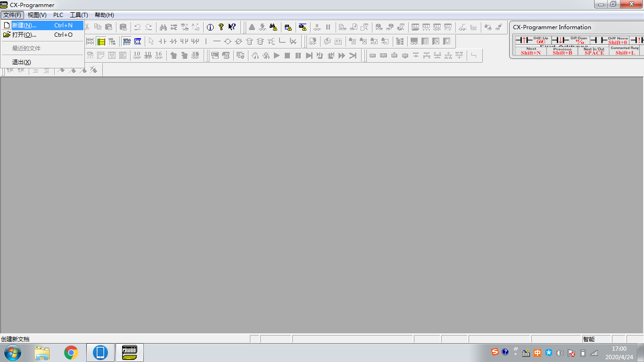Click the yellow question mark Help icon
Viewport: 644px width, 362px height.
pyautogui.click(x=221, y=27)
